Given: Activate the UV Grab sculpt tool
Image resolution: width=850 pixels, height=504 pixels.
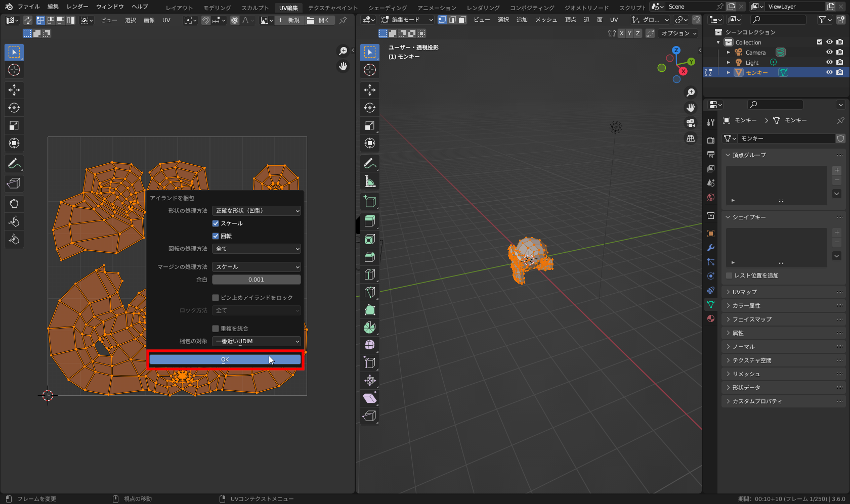Looking at the screenshot, I should tap(14, 204).
